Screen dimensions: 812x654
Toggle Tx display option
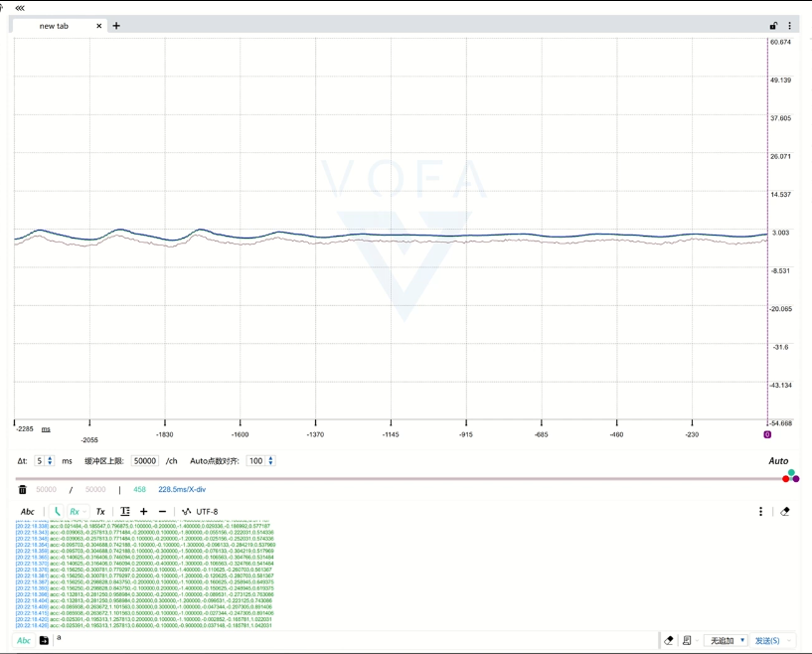tap(100, 511)
